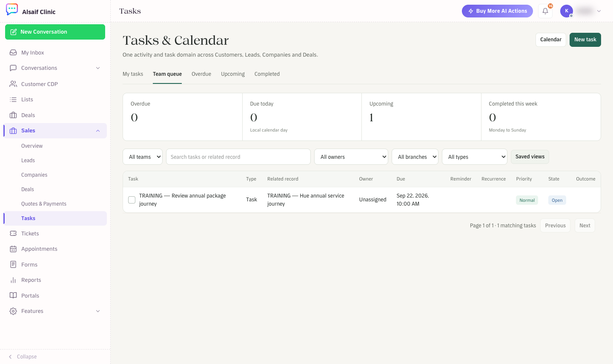Click the Sales briefcase icon
Image resolution: width=613 pixels, height=364 pixels.
click(x=13, y=131)
